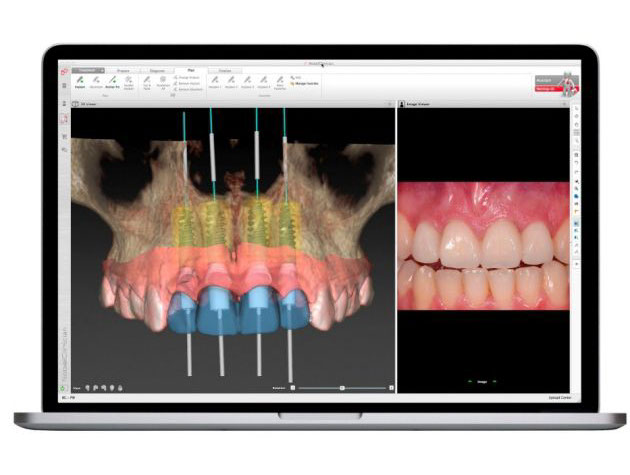Click the red logo icon in left sidebar
The height and width of the screenshot is (475, 630).
(x=65, y=72)
